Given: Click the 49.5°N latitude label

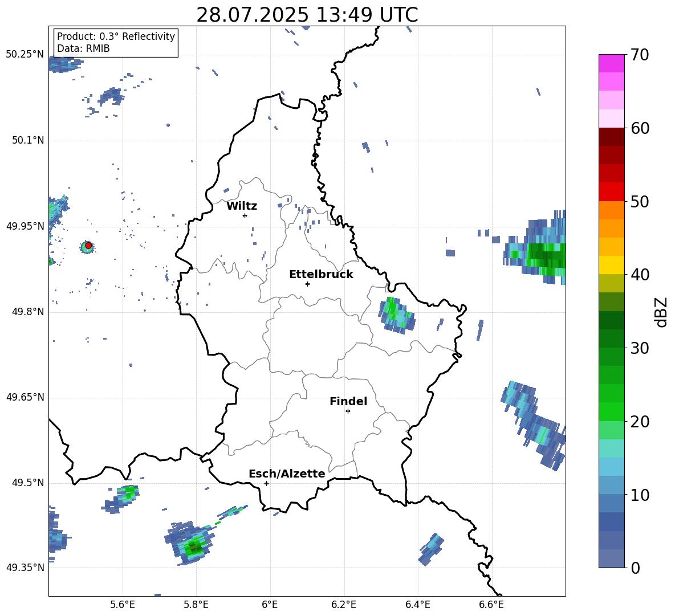Looking at the screenshot, I should 28,483.
